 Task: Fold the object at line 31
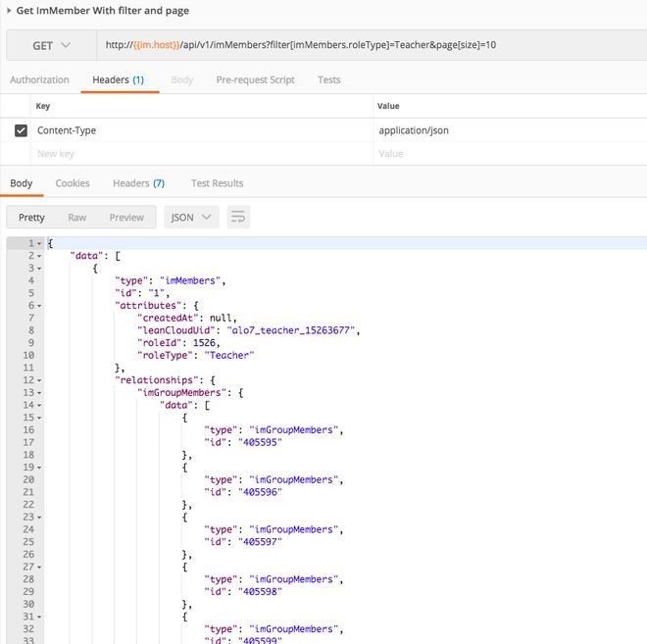[x=39, y=618]
